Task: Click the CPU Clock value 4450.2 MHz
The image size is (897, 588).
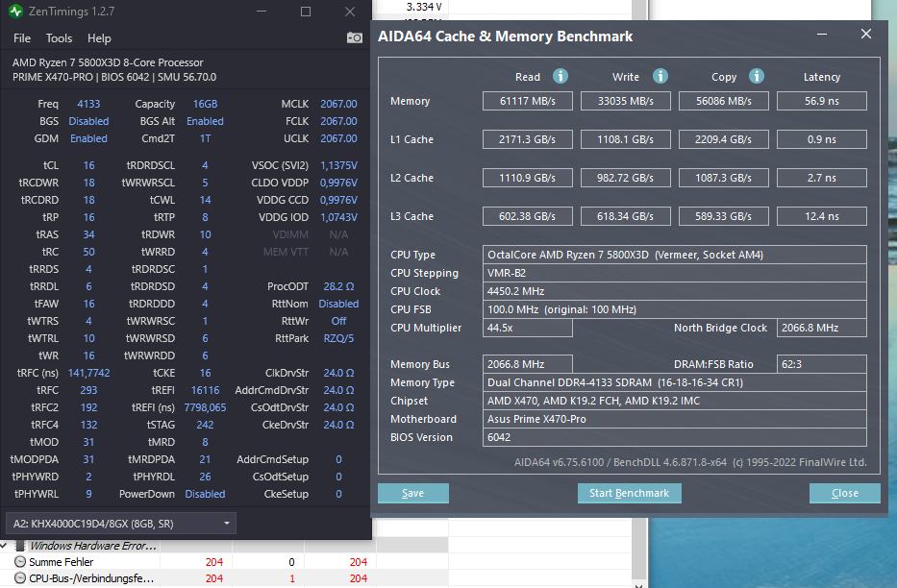Action: click(675, 291)
